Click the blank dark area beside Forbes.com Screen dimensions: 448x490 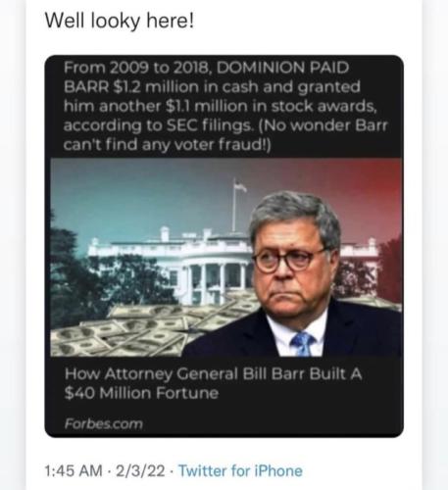pos(272,423)
